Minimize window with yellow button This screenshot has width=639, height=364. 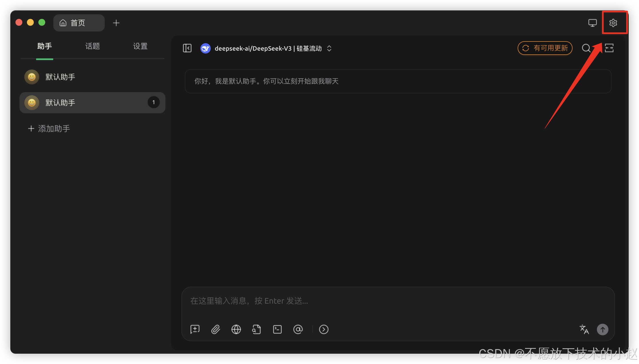tap(30, 23)
